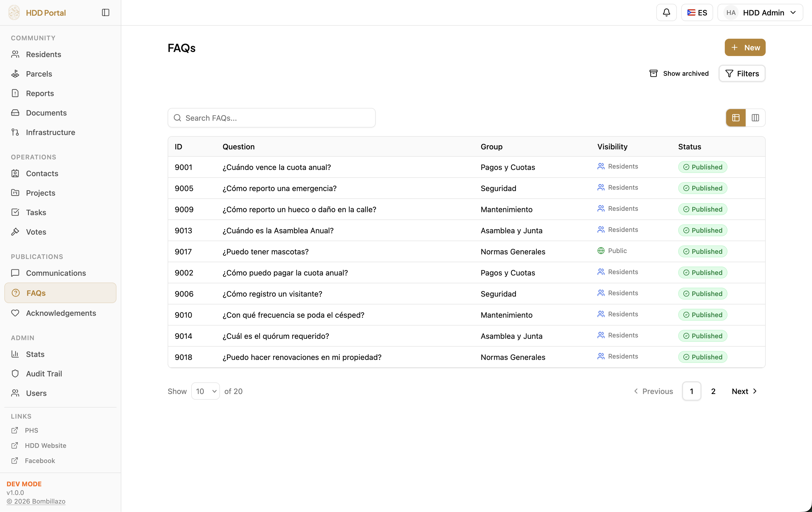Click page 1 button

(x=692, y=391)
